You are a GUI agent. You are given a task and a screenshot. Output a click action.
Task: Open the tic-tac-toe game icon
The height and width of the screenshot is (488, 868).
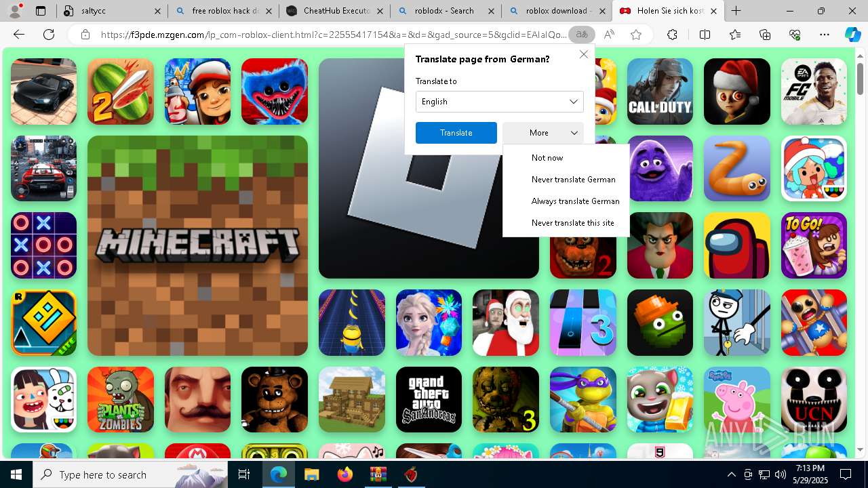[43, 245]
